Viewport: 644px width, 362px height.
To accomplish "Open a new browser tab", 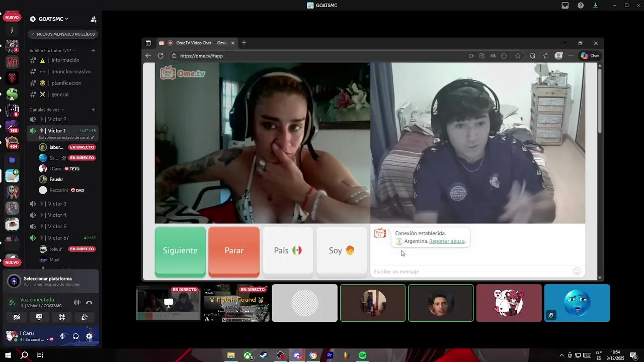I will click(x=244, y=43).
